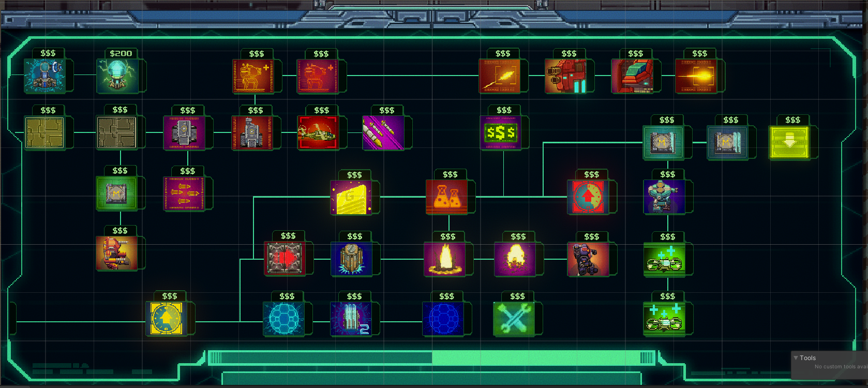This screenshot has width=868, height=388.
Task: Open the green crossed wrenches repair node
Action: (514, 319)
